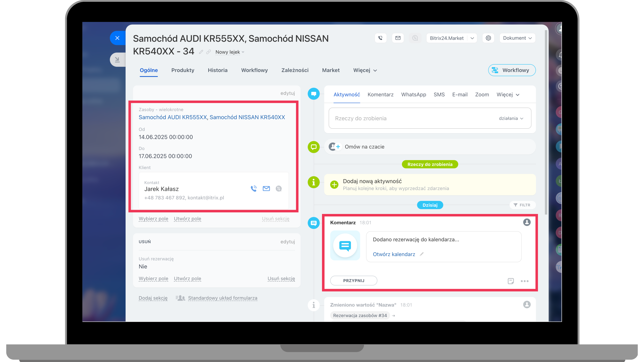The image size is (644, 362).
Task: Click the Workflowy button at top right
Action: pos(512,70)
